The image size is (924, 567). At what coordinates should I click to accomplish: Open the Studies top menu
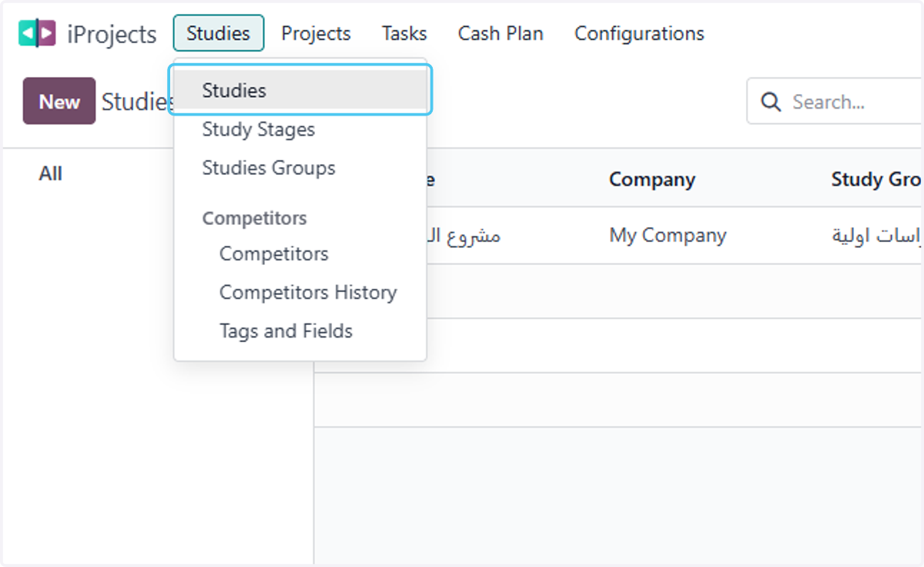(x=219, y=34)
